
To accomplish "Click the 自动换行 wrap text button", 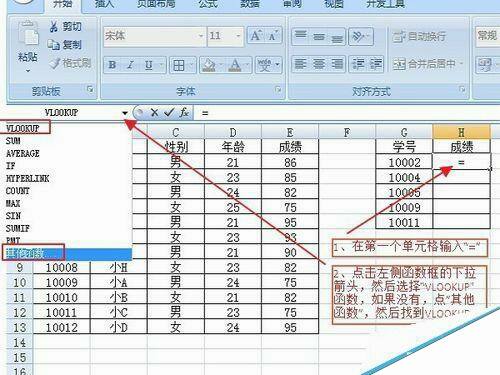I will click(x=419, y=36).
